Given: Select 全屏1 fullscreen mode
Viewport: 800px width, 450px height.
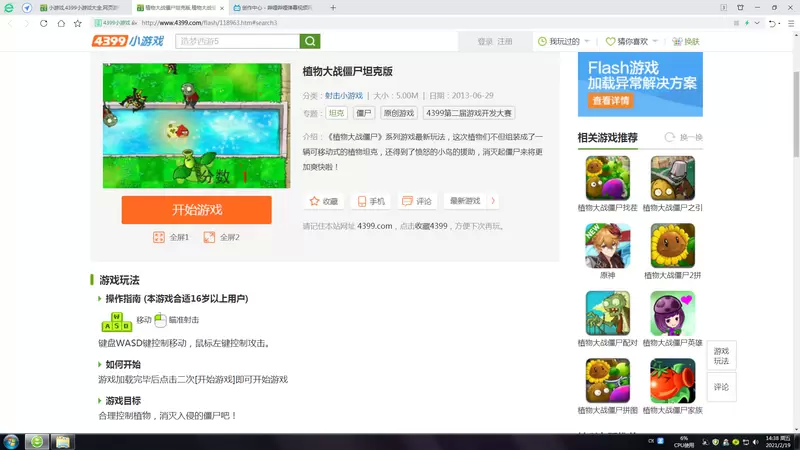Looking at the screenshot, I should click(171, 237).
